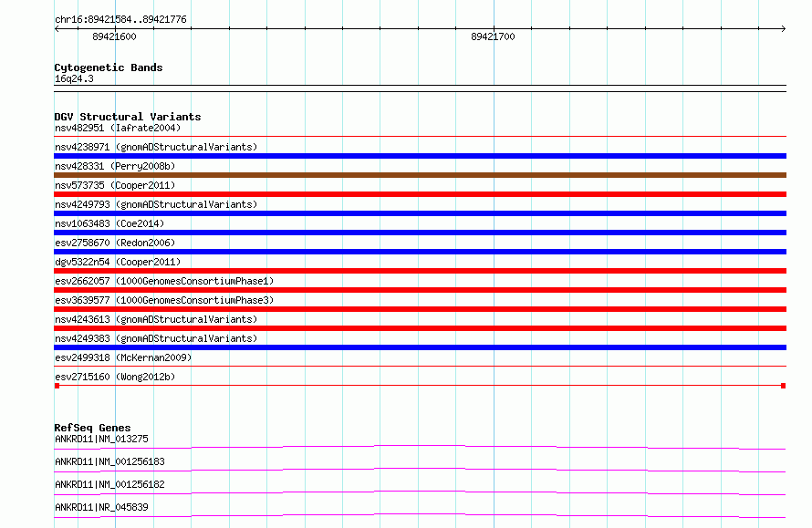Select the blue bar under nsv4249793
Viewport: 812px width, 528px height.
point(420,213)
